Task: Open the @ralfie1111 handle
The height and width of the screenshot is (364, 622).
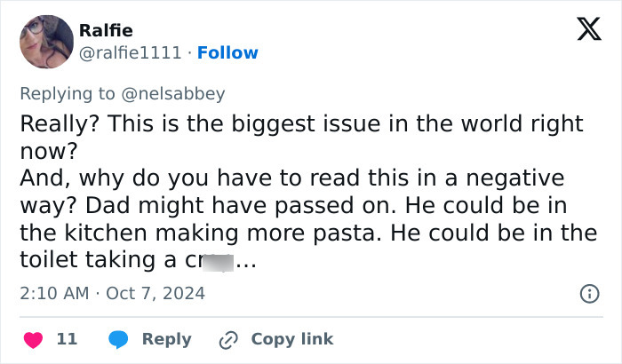Action: click(x=133, y=52)
